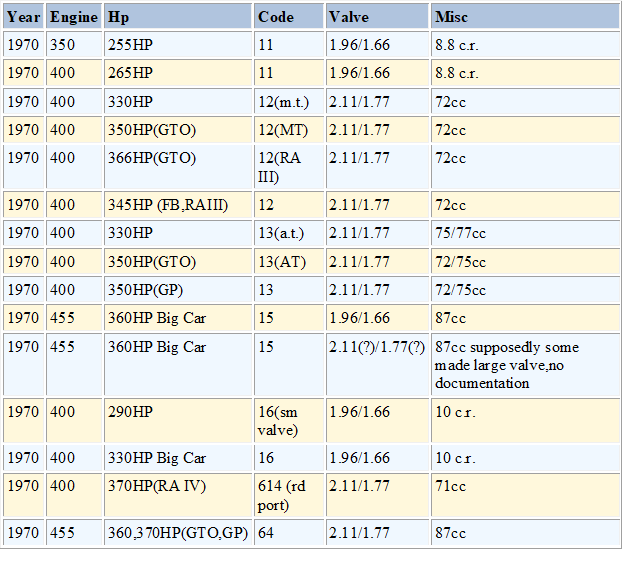The width and height of the screenshot is (624, 580).
Task: Click the 350 engine cell
Action: point(74,44)
